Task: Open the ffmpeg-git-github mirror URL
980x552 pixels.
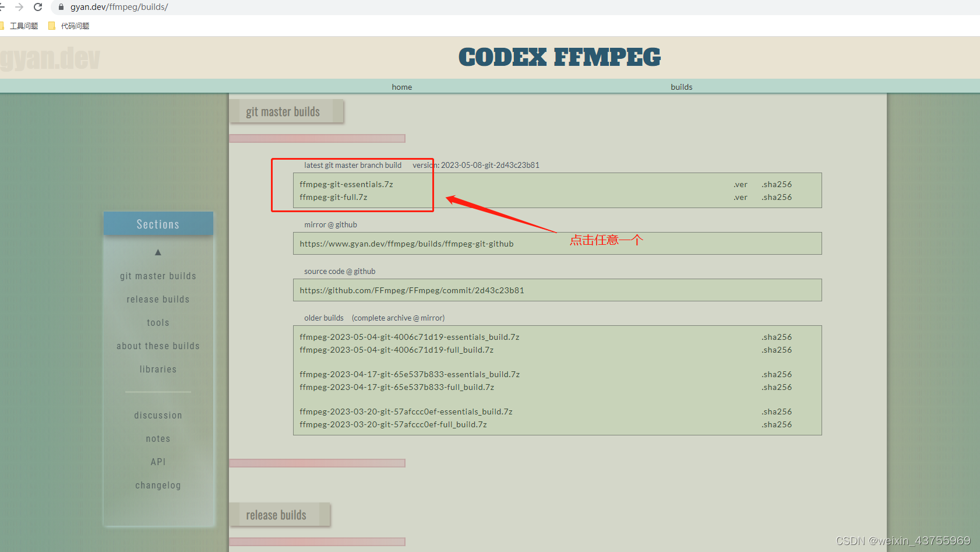Action: [x=407, y=244]
